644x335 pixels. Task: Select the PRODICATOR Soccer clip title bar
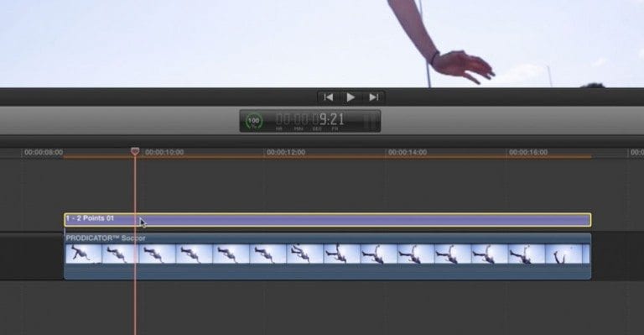point(327,238)
